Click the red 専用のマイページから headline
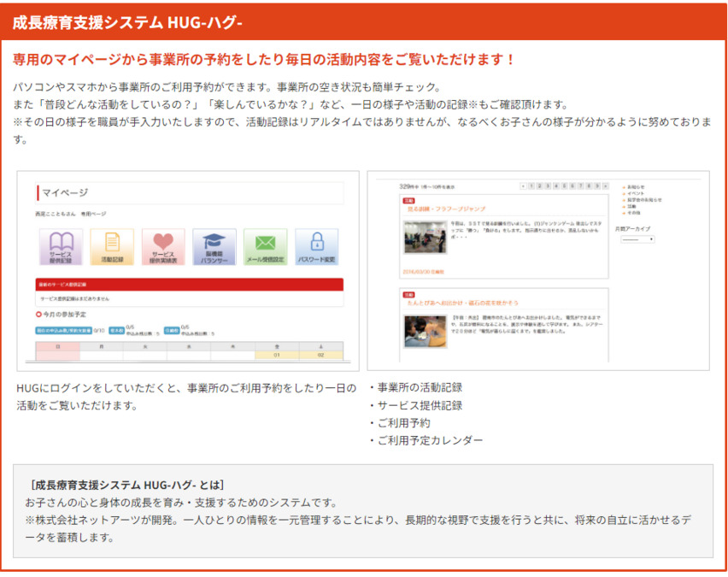Image resolution: width=728 pixels, height=577 pixels. click(263, 60)
